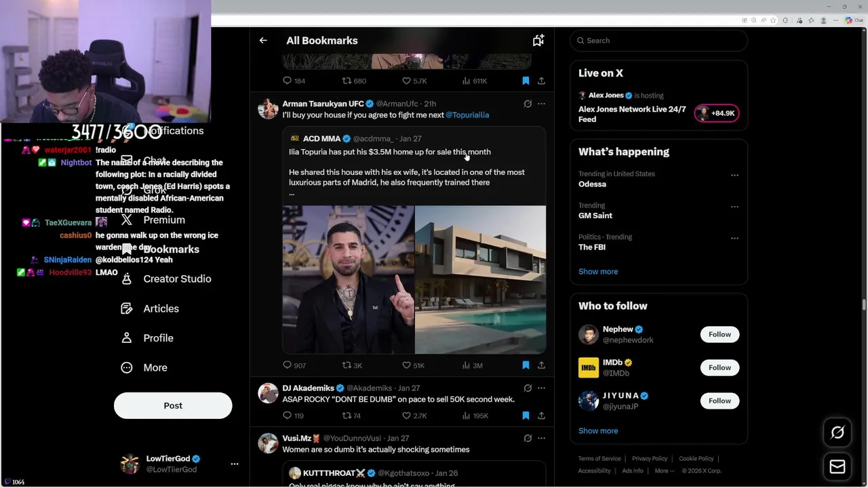Share the top post

point(541,81)
